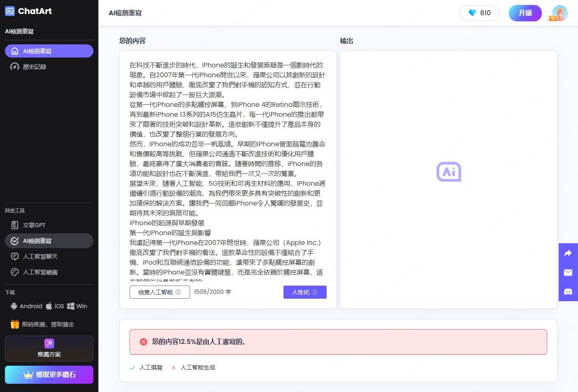This screenshot has width=578, height=392.
Task: Click the diamond 810 balance pill
Action: point(479,13)
